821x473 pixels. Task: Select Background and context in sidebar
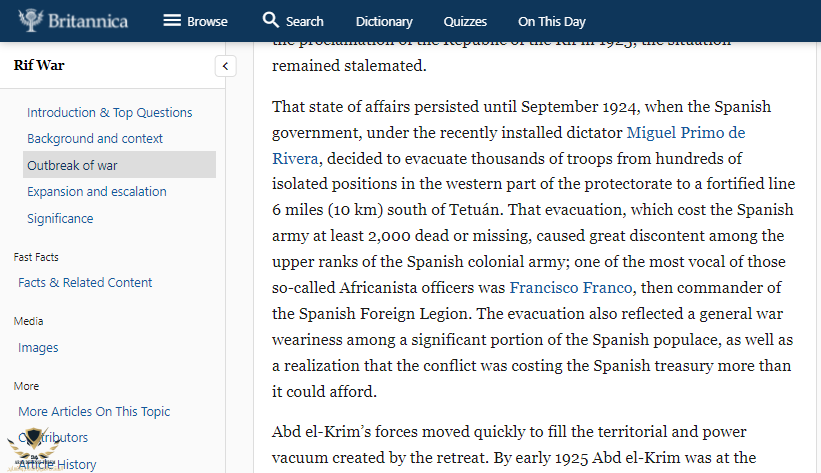point(95,139)
